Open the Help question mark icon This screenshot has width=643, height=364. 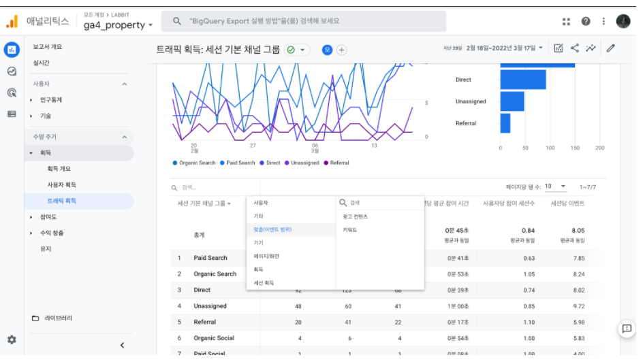point(586,21)
